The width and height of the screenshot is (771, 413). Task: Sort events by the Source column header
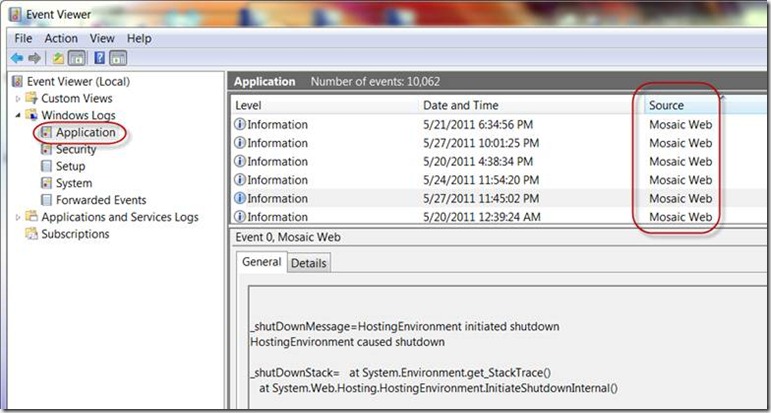pyautogui.click(x=666, y=105)
